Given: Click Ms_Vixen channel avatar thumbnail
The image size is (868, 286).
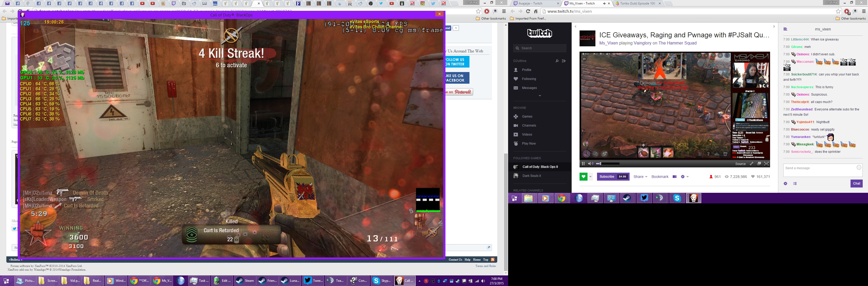Looking at the screenshot, I should [587, 38].
